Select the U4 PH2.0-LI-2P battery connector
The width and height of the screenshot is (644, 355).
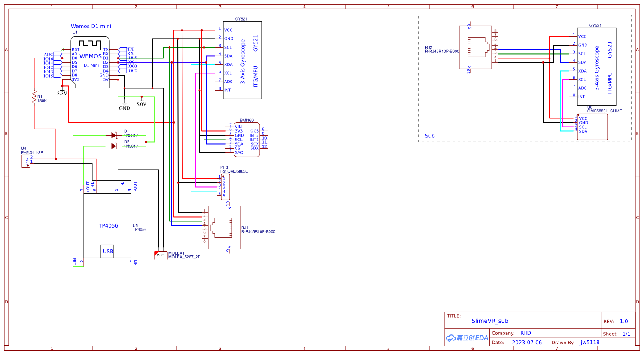[x=26, y=161]
